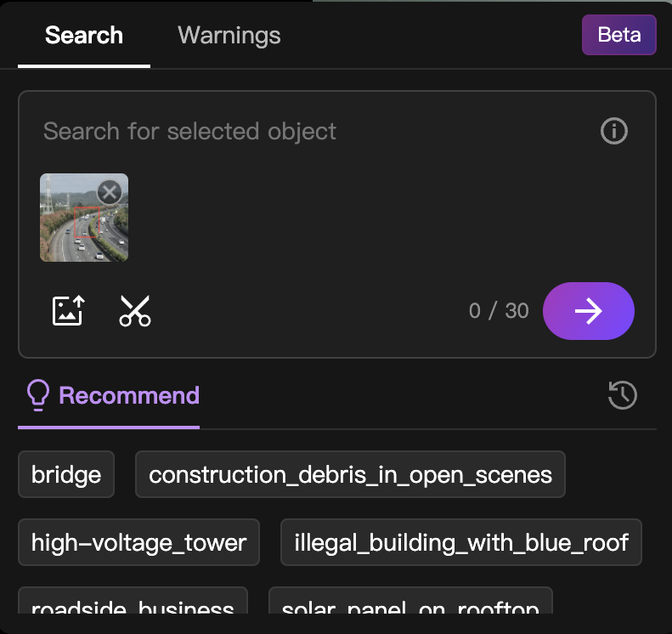Click the Beta badge
Screen dimensions: 672x634
point(618,36)
